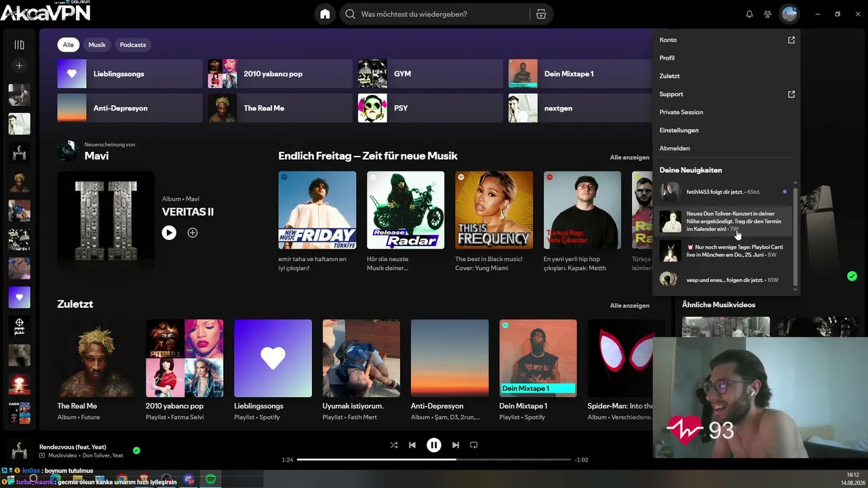Open the GYM playlist tile
This screenshot has height=488, width=868.
point(430,74)
